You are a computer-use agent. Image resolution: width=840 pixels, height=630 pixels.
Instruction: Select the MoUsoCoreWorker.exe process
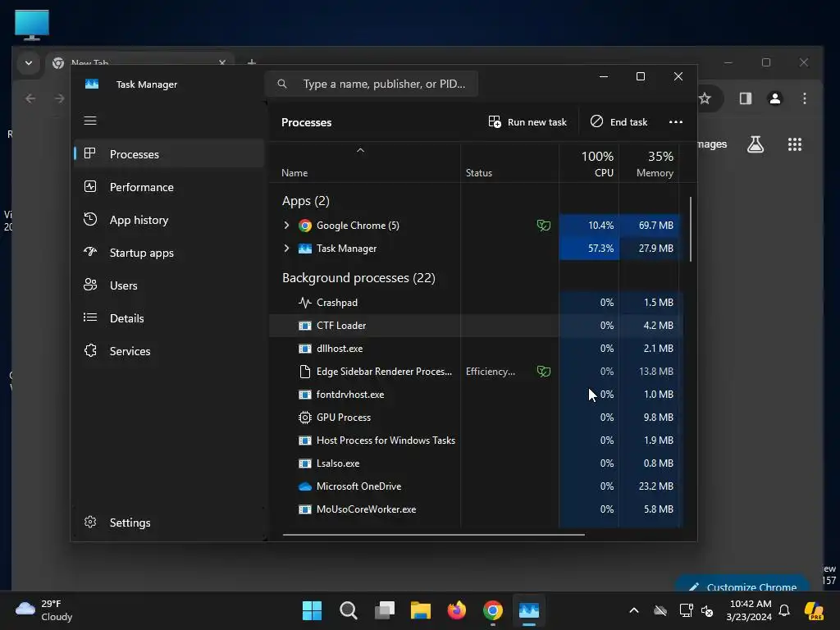(476, 509)
